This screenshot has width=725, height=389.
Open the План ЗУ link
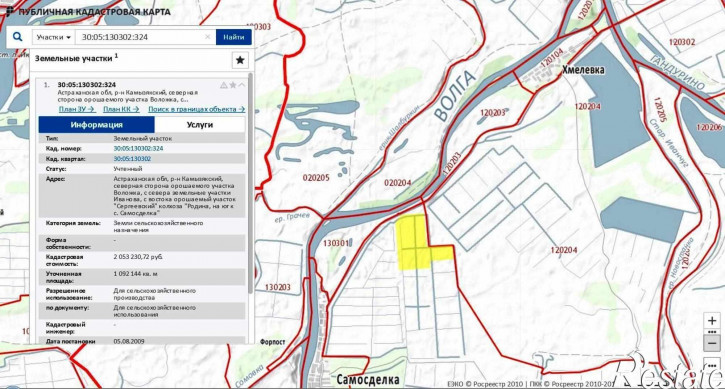pos(77,110)
